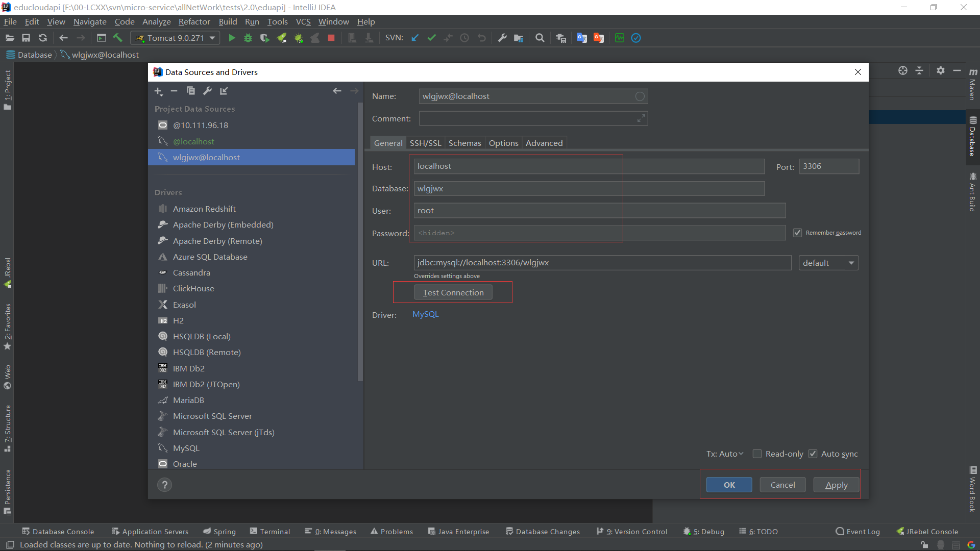Click the Database panel crosshair locate icon

pyautogui.click(x=903, y=70)
